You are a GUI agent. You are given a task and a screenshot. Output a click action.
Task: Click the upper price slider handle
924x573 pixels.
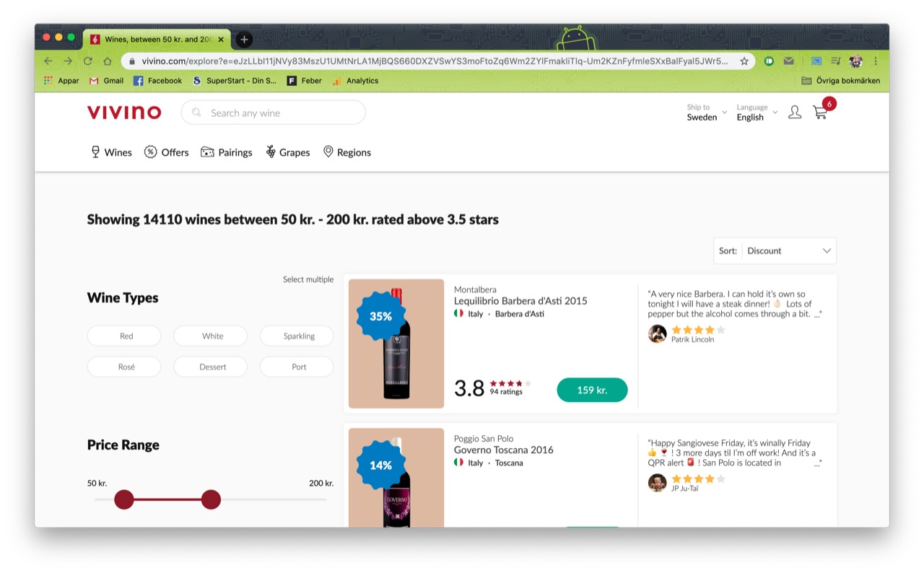[x=211, y=499]
